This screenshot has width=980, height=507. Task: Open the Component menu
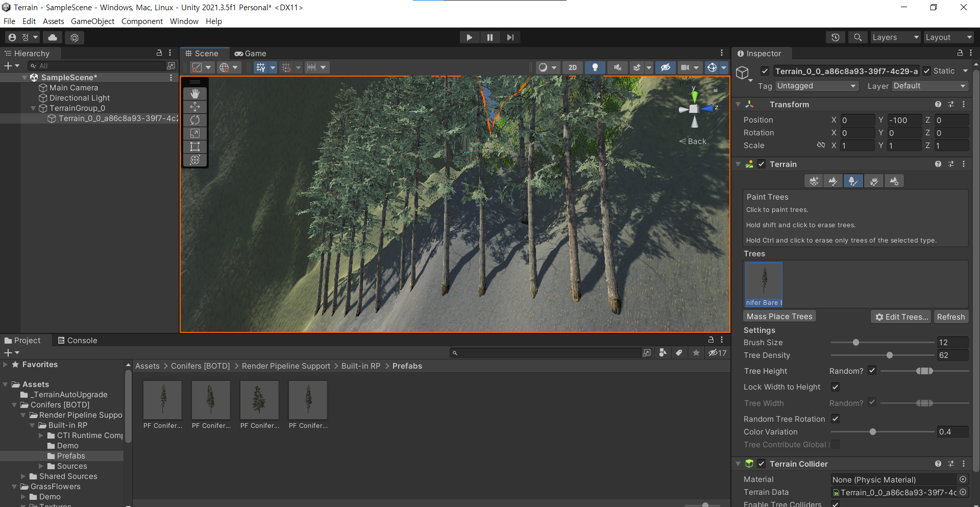(x=142, y=21)
